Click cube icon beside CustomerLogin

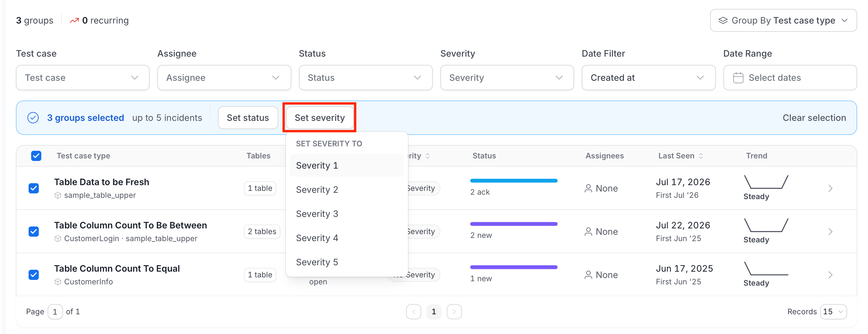[58, 239]
